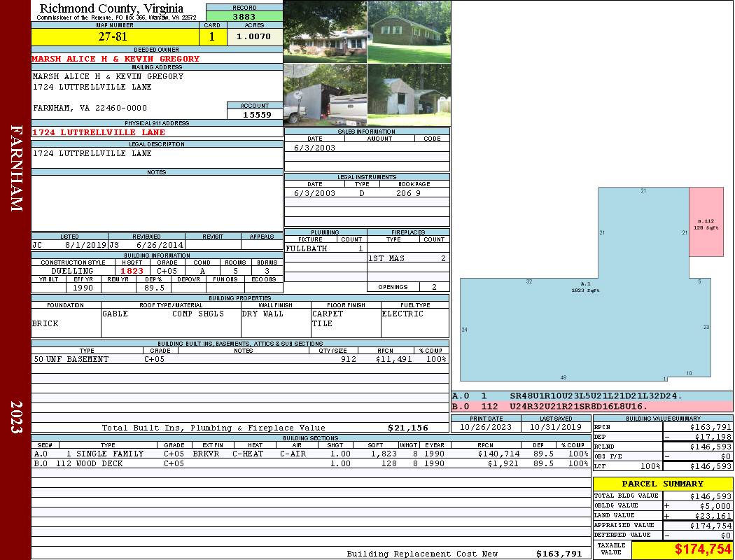735x560 pixels.
Task: Open the brick house on lawn photo
Action: click(409, 32)
